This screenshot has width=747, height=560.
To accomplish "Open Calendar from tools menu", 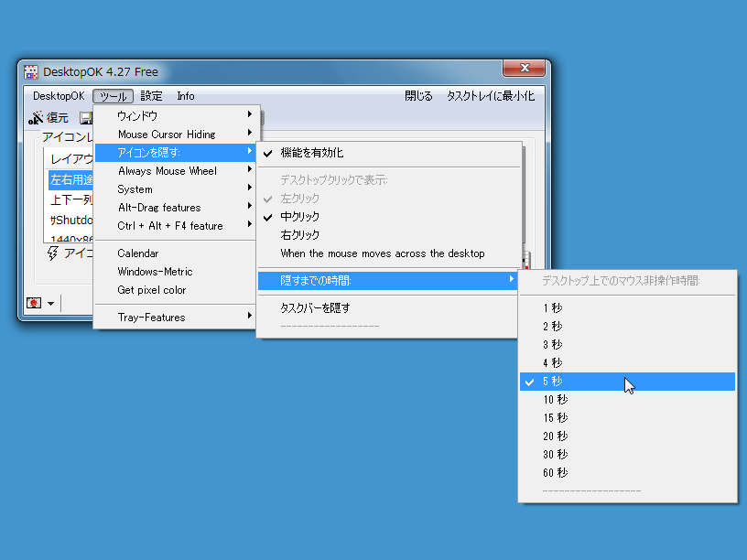I will (x=176, y=253).
